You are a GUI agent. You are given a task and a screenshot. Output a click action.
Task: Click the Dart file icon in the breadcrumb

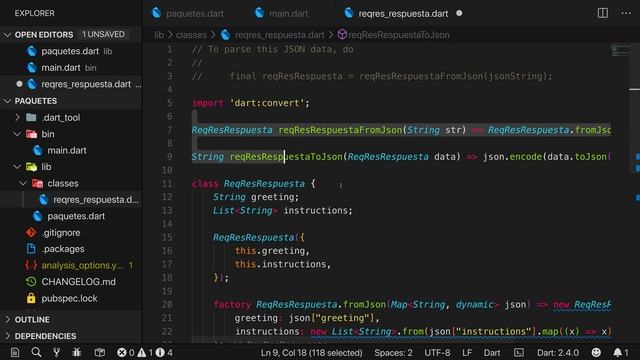coord(225,35)
